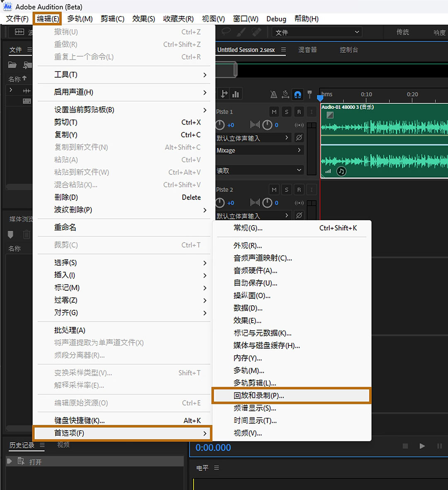Open file folder icon in Files panel
The height and width of the screenshot is (490, 448).
12,65
